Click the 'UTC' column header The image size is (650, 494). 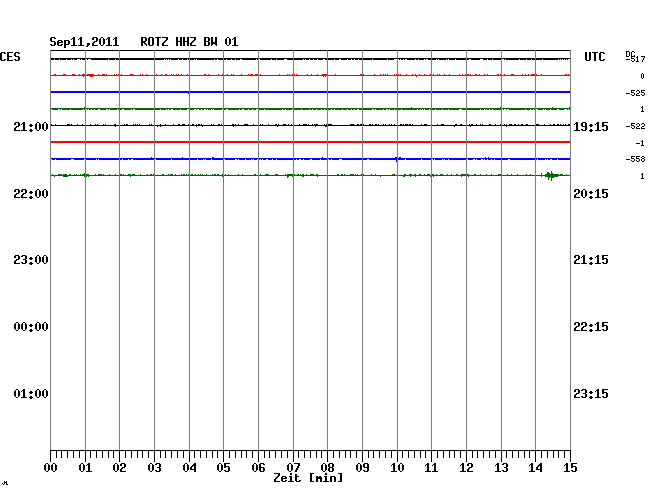coord(594,57)
